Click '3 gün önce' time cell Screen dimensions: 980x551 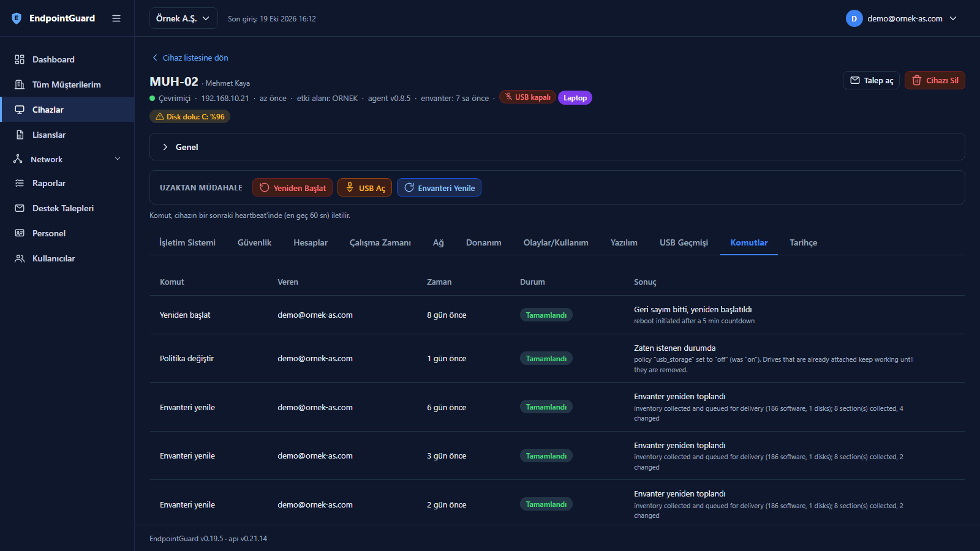pos(447,455)
